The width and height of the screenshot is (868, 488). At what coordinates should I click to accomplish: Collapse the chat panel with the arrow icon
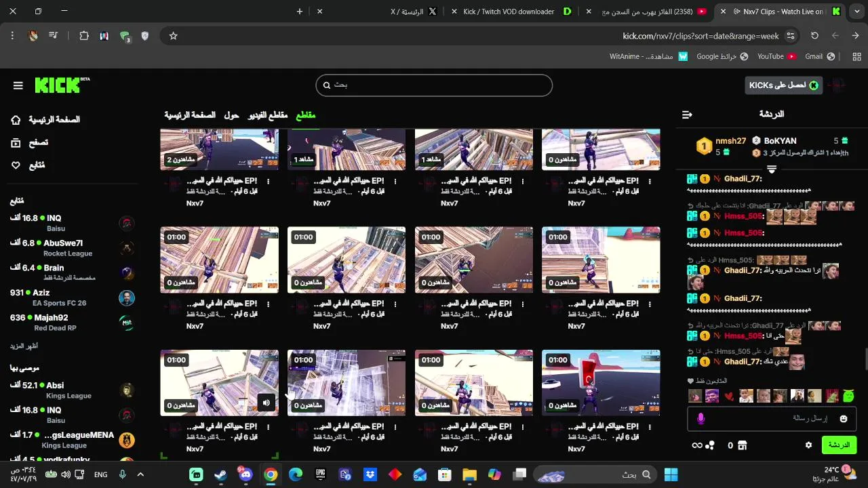click(x=687, y=115)
